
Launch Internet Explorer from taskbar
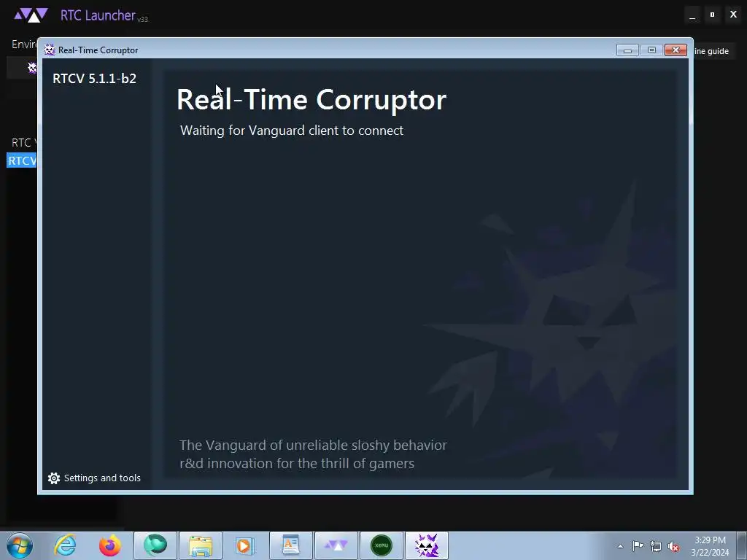click(65, 545)
